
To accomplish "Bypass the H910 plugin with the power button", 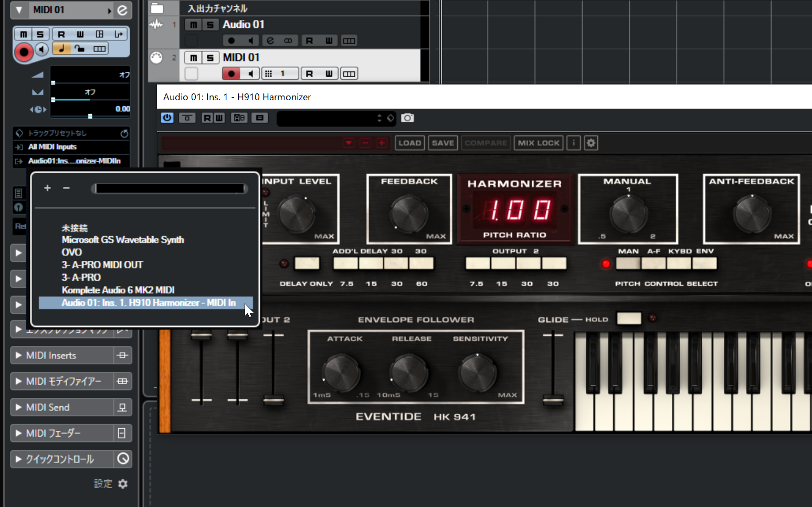I will (167, 118).
